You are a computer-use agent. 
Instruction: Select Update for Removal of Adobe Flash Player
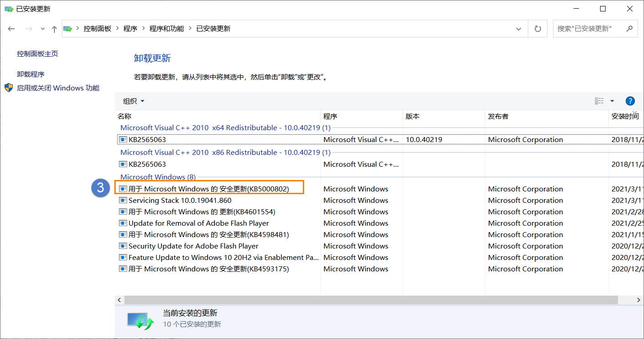199,223
